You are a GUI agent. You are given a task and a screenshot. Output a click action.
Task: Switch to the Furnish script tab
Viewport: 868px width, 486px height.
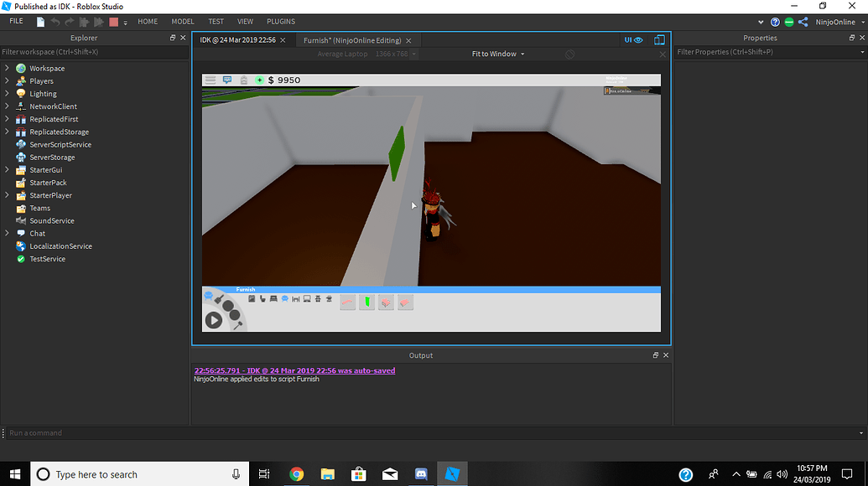352,39
